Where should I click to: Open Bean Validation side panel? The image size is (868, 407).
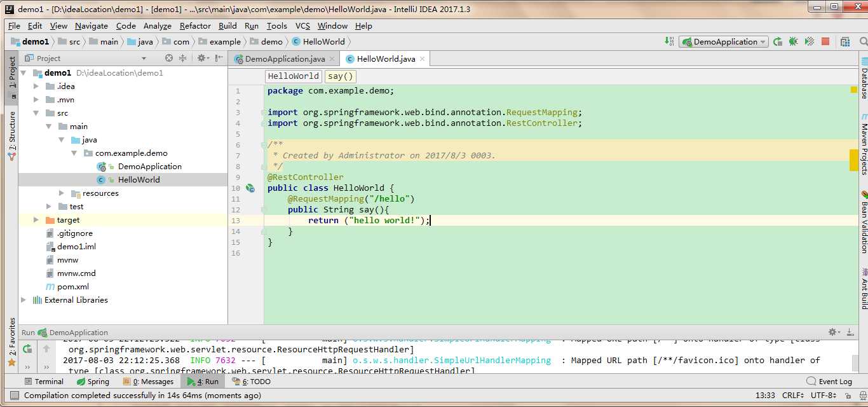click(864, 223)
